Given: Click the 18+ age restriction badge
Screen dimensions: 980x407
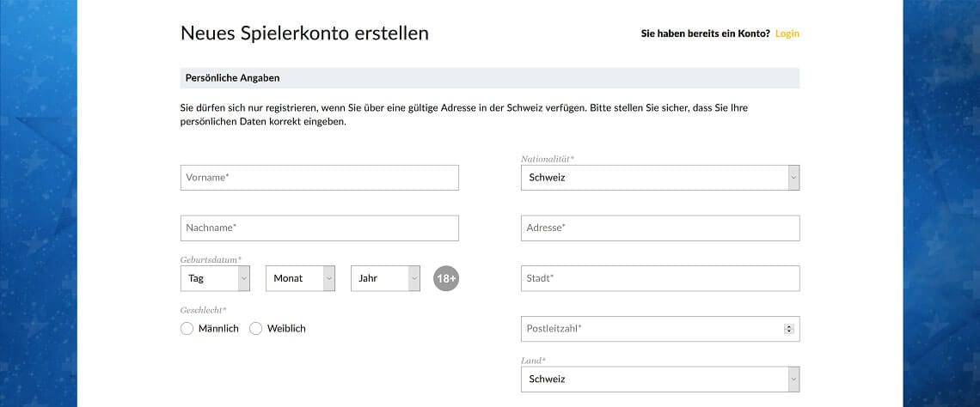Looking at the screenshot, I should [446, 278].
